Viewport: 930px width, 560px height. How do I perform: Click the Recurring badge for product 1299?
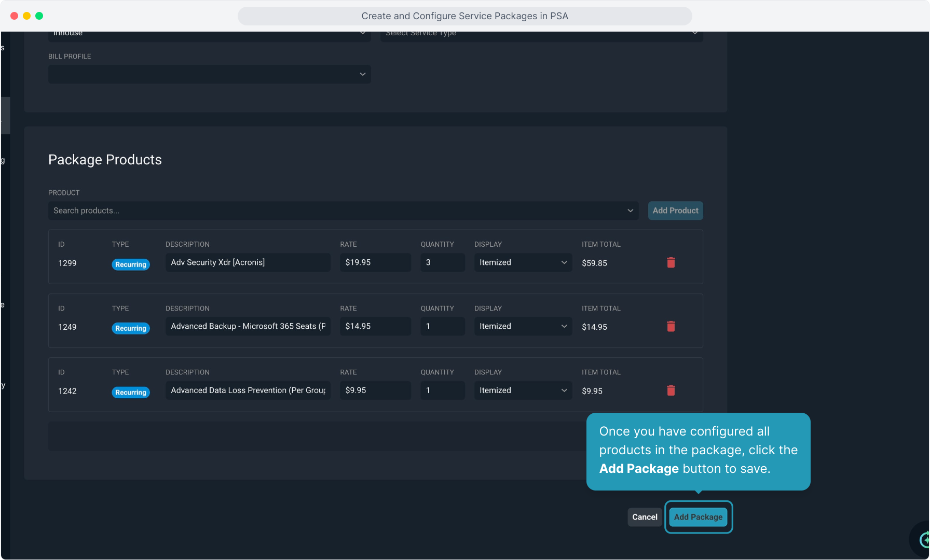[x=131, y=264]
